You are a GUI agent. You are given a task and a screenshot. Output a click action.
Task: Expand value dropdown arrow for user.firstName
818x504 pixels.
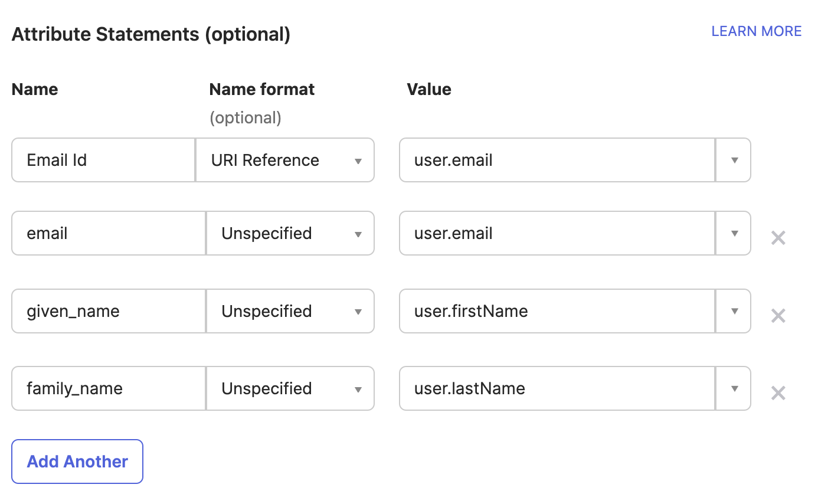pyautogui.click(x=734, y=311)
